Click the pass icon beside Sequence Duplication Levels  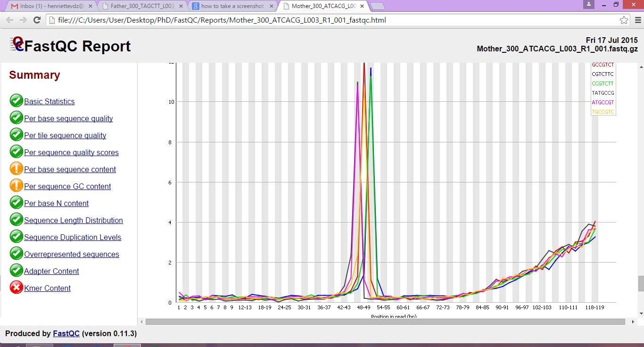click(17, 237)
